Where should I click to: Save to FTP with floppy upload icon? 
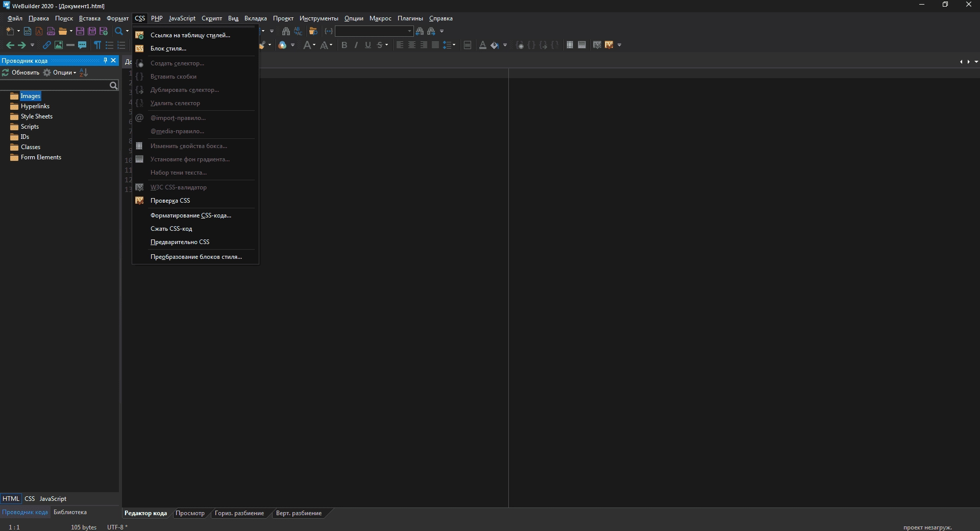pyautogui.click(x=104, y=31)
